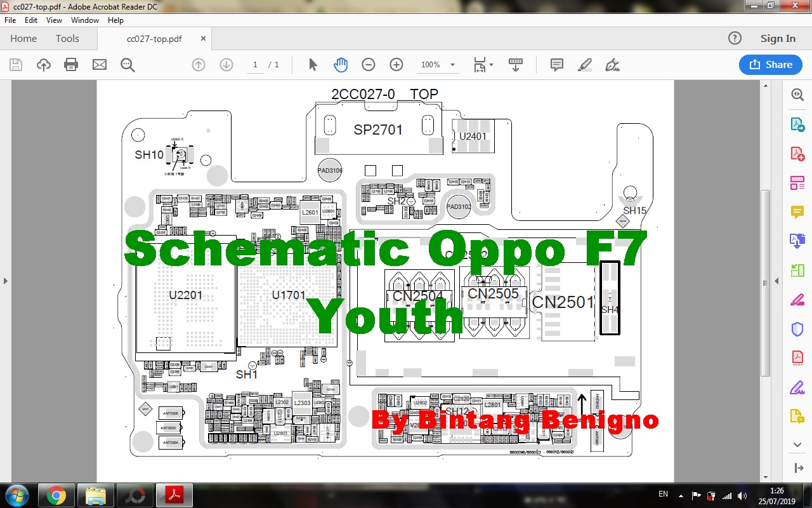Open the zoom level 100% dropdown
This screenshot has height=508, width=812.
[437, 64]
